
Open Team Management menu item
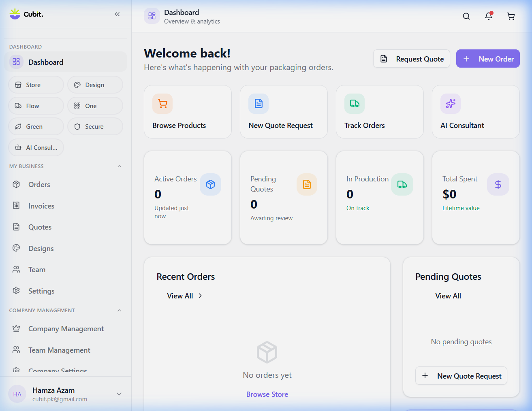click(66, 350)
